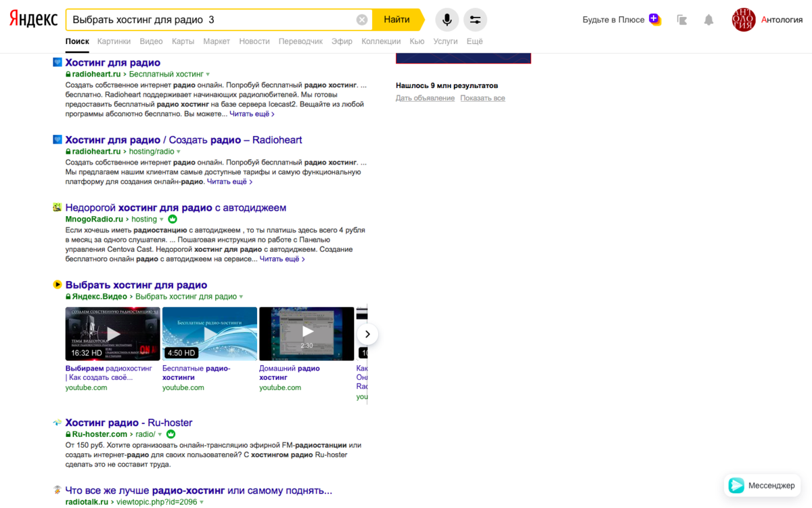The width and height of the screenshot is (812, 508).
Task: Click Показать все link
Action: pyautogui.click(x=482, y=98)
